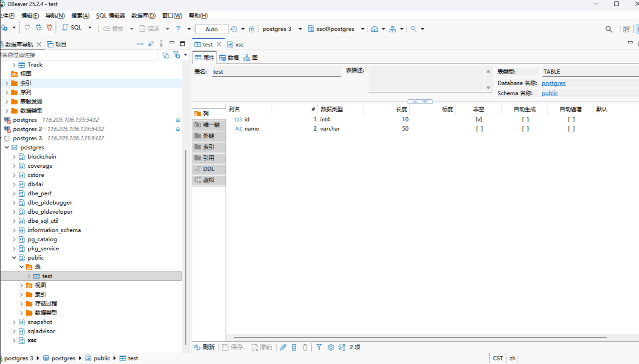Toggle auto-generated checkbox for id column
The image size is (639, 364).
coord(525,119)
